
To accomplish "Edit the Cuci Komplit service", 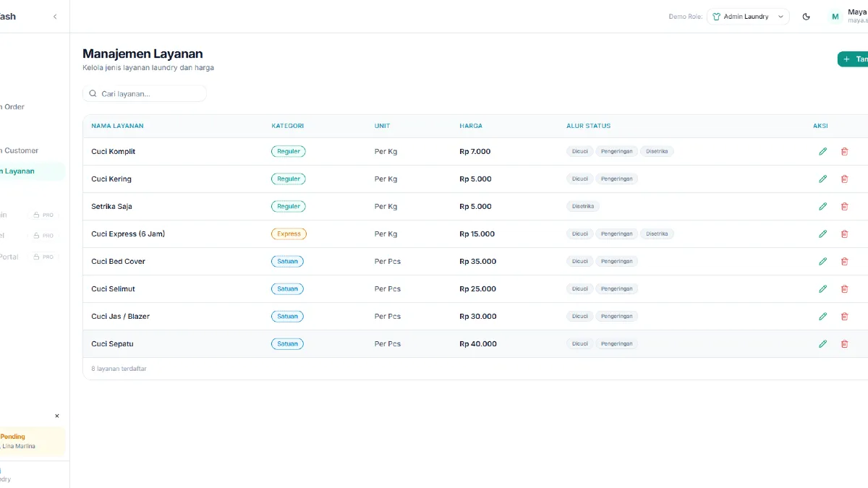I will 822,151.
